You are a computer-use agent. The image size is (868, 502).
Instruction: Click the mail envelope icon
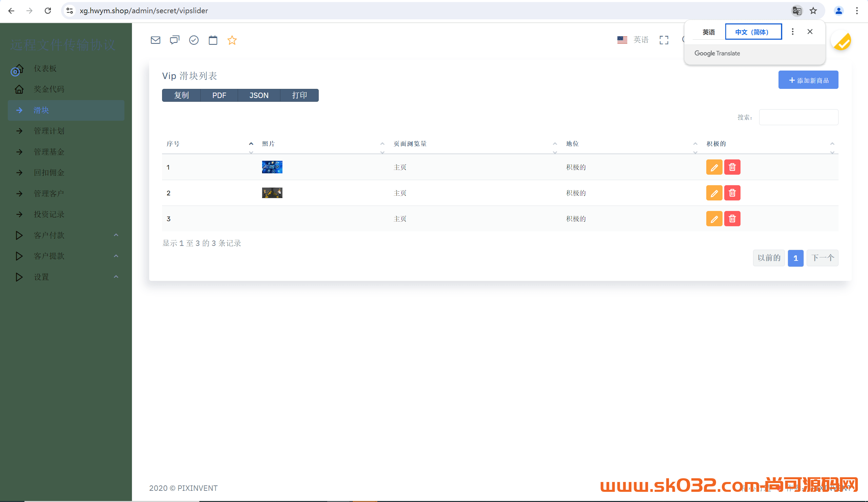(x=155, y=40)
